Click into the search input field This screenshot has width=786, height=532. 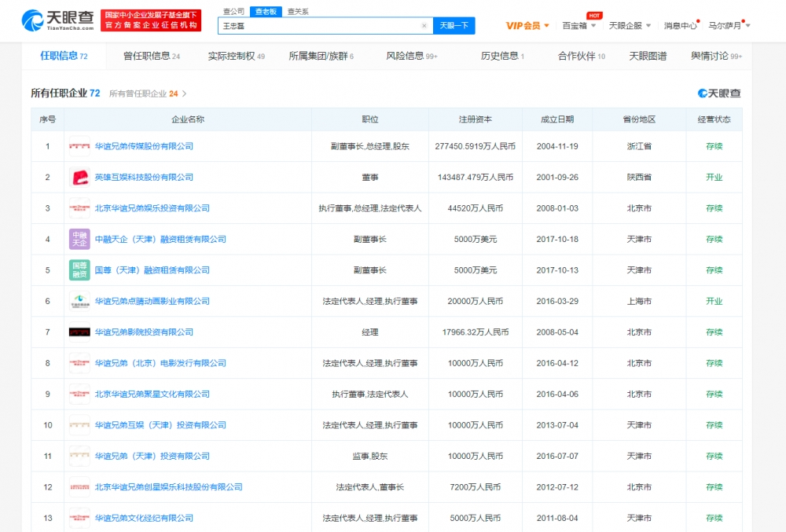(x=318, y=26)
